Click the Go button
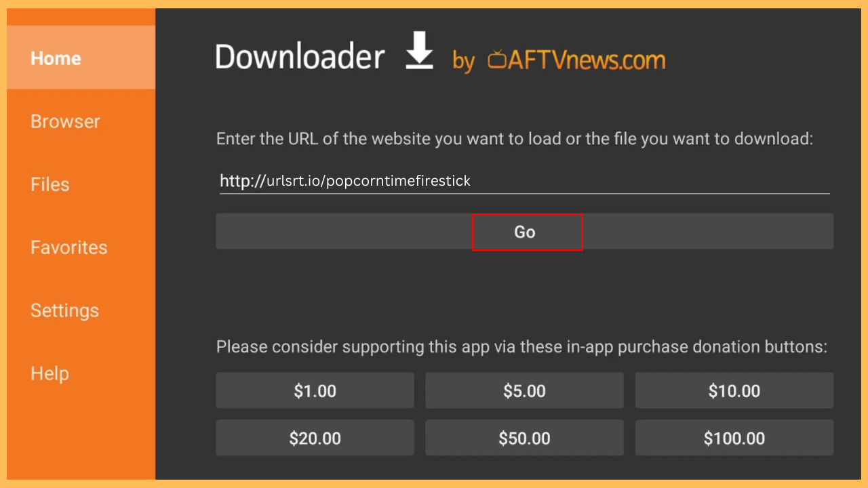Image resolution: width=868 pixels, height=488 pixels. [x=527, y=232]
